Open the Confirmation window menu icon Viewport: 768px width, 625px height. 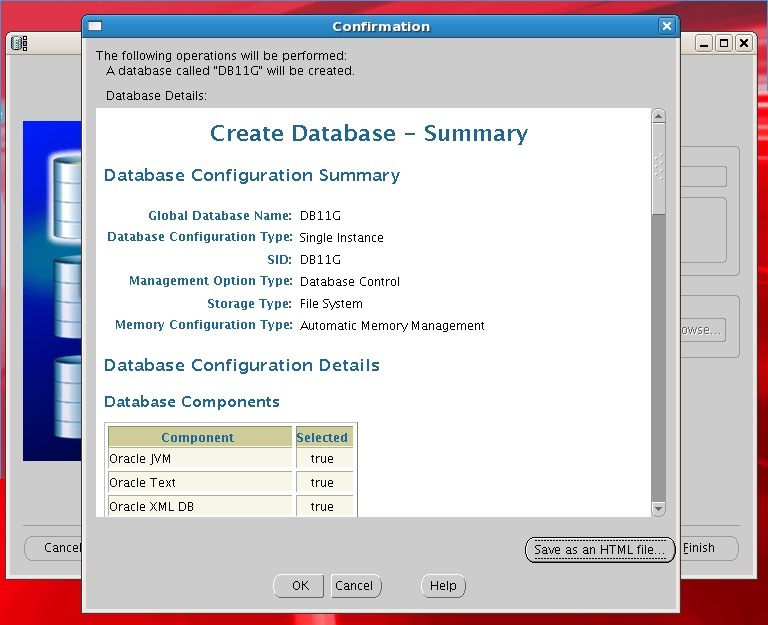pos(95,26)
